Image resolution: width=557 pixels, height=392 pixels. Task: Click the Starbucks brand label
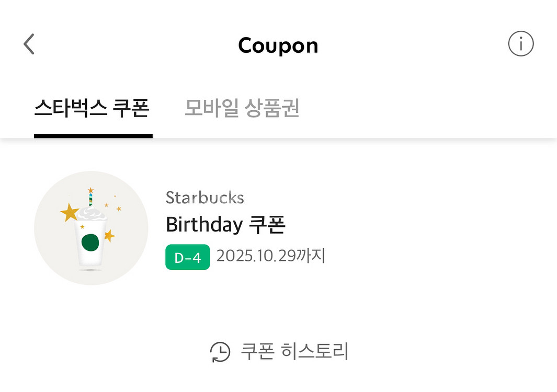tap(204, 198)
